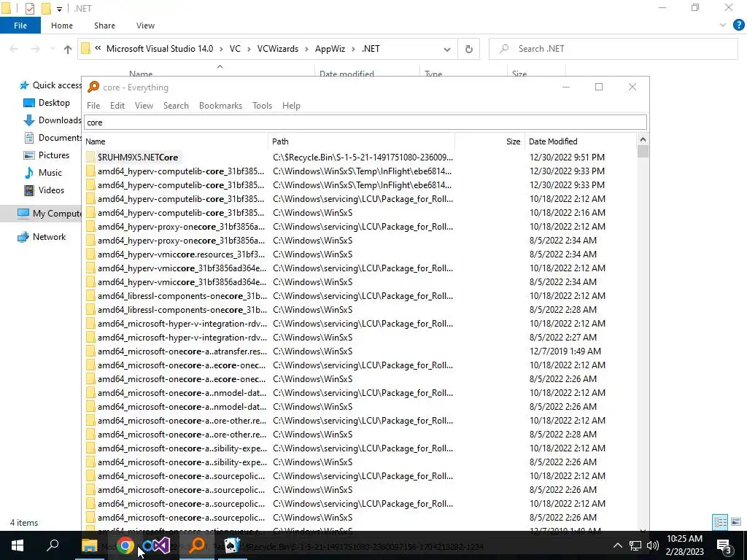
Task: Open the Search menu in Everything
Action: [176, 106]
